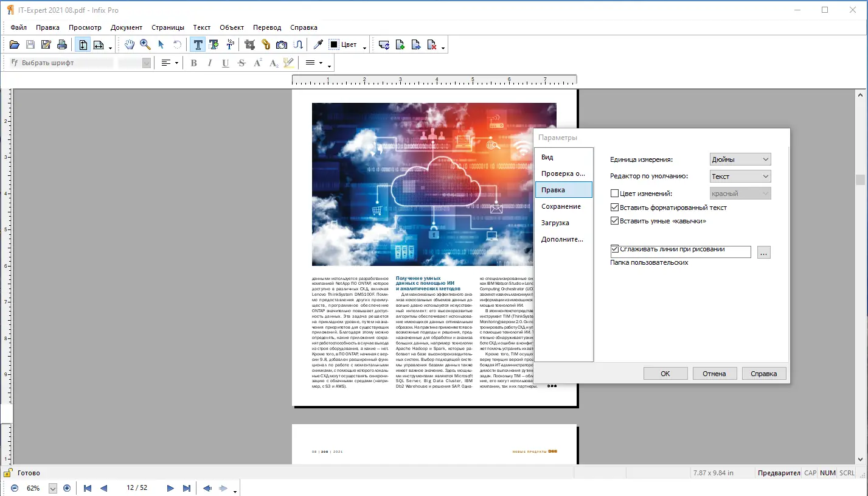Jump to the first page
The height and width of the screenshot is (496, 868).
click(88, 488)
